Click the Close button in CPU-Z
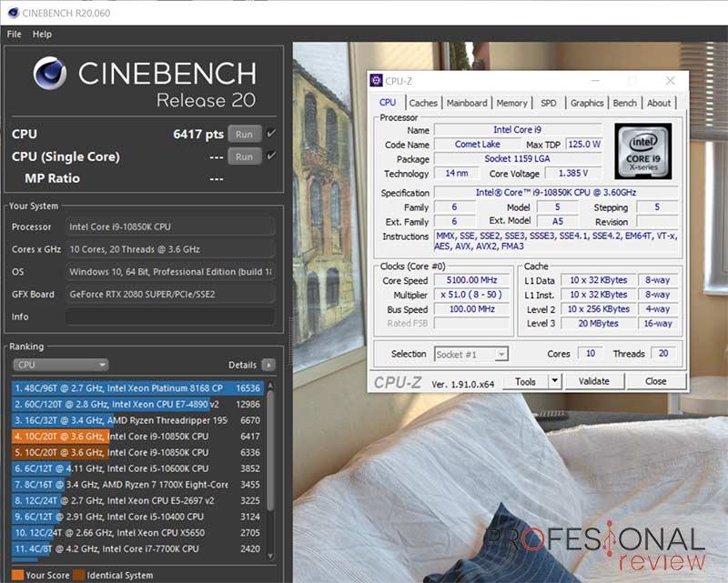 click(655, 381)
